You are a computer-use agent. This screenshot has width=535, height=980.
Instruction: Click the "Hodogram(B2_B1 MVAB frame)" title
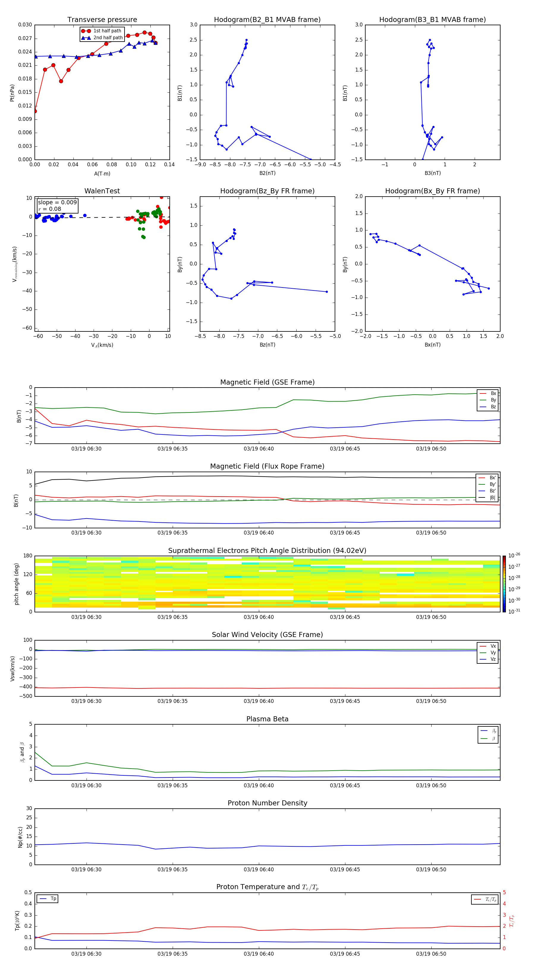pyautogui.click(x=267, y=20)
